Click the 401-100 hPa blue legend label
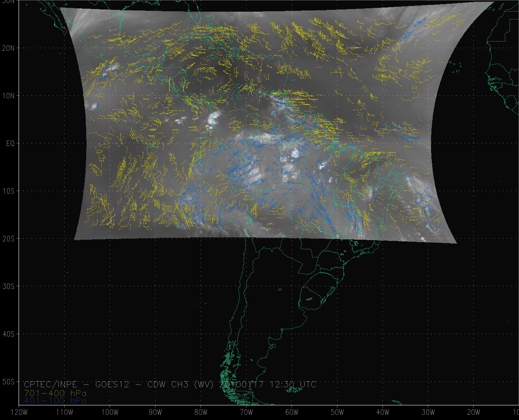The height and width of the screenshot is (420, 519). (55, 401)
